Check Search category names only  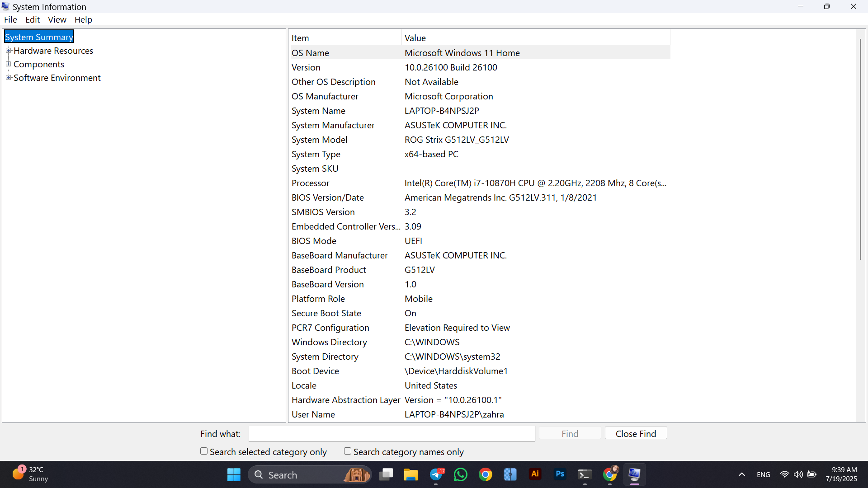(x=348, y=451)
